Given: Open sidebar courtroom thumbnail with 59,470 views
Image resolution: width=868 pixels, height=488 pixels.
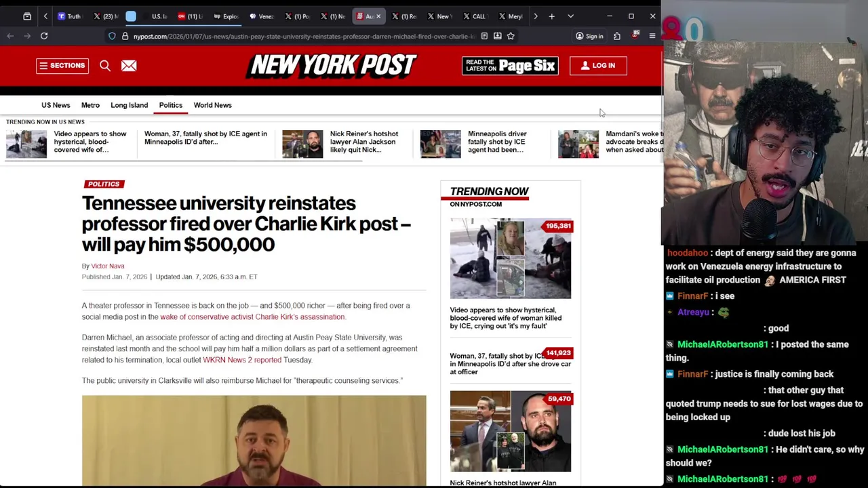Looking at the screenshot, I should point(511,432).
